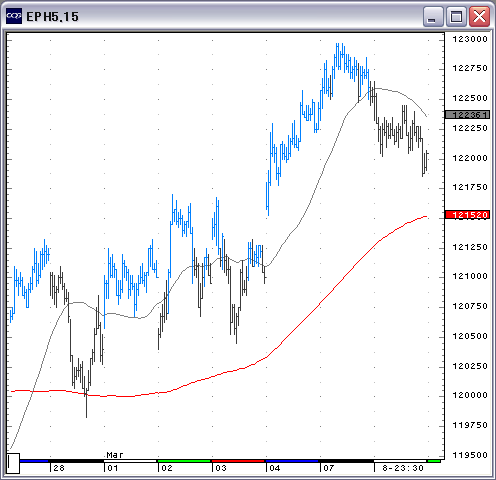496x480 pixels.
Task: Click the 04 date marker on time axis
Action: click(x=275, y=468)
